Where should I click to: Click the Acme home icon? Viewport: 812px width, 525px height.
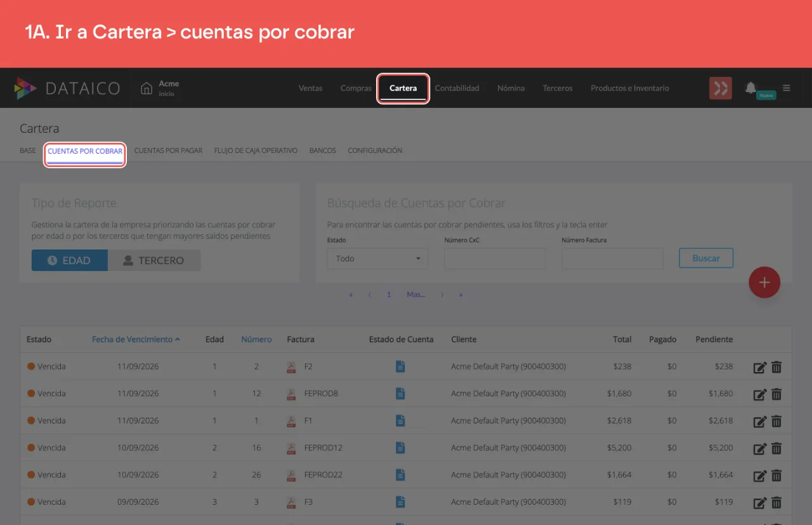[x=147, y=88]
